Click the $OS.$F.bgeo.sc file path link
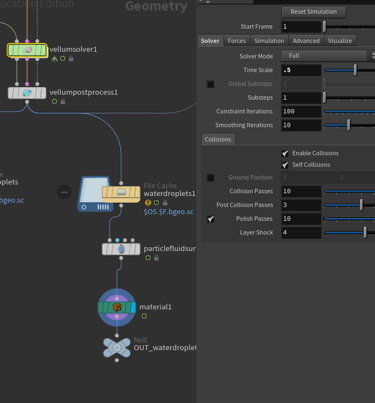 click(x=169, y=212)
